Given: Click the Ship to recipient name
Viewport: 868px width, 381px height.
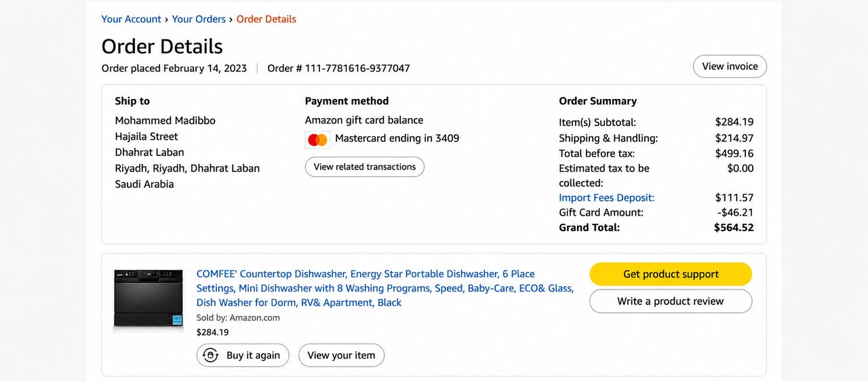Looking at the screenshot, I should coord(165,121).
